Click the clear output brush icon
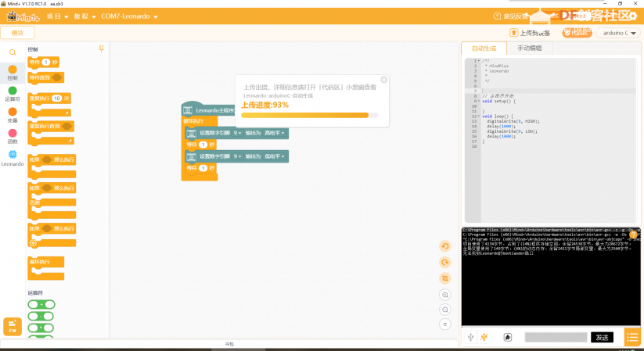This screenshot has width=644, height=351. [508, 337]
